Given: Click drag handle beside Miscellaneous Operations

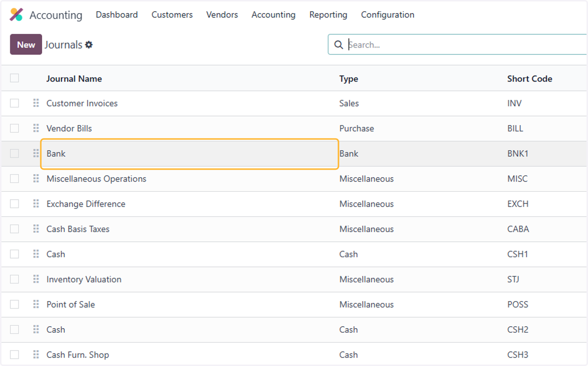Looking at the screenshot, I should [36, 179].
